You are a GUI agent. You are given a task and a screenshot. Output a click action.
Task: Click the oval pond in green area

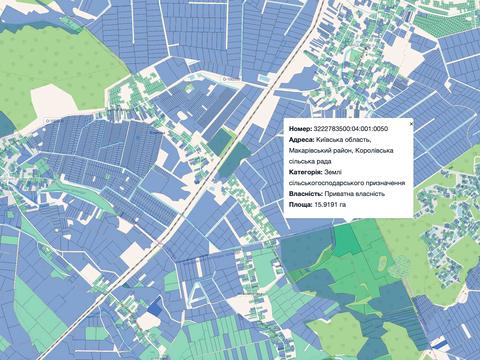382,262
